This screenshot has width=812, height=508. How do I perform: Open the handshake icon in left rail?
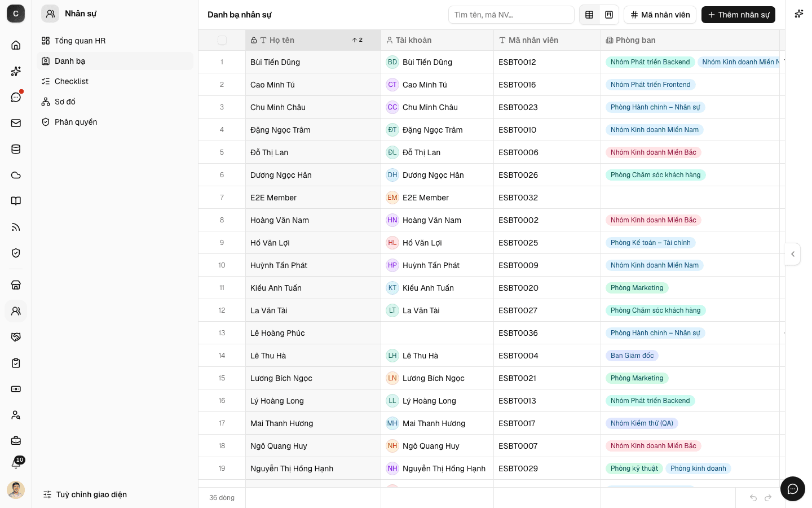pyautogui.click(x=16, y=337)
